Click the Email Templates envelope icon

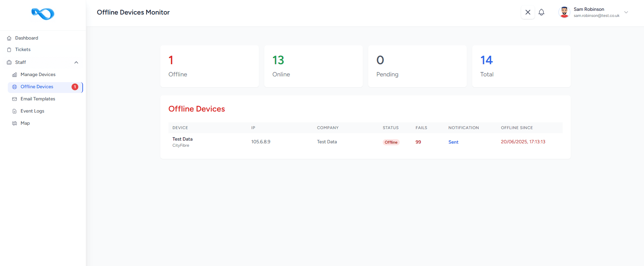15,99
